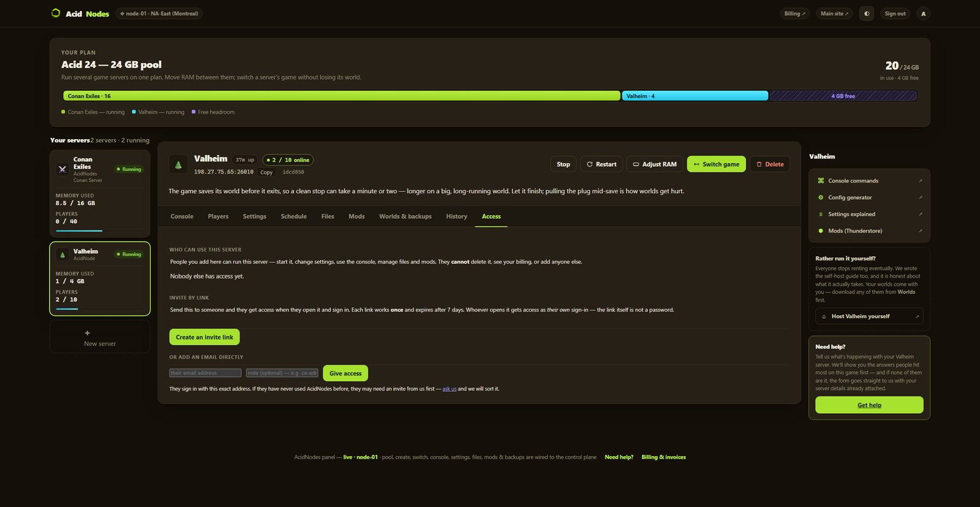
Task: Open the Schedule tab
Action: click(294, 216)
